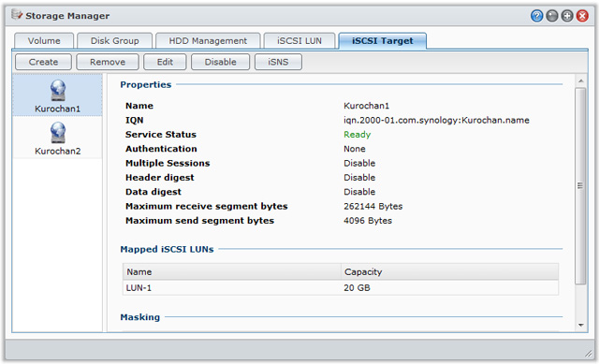Viewport: 599px width, 364px height.
Task: Click the Create button
Action: pyautogui.click(x=43, y=62)
